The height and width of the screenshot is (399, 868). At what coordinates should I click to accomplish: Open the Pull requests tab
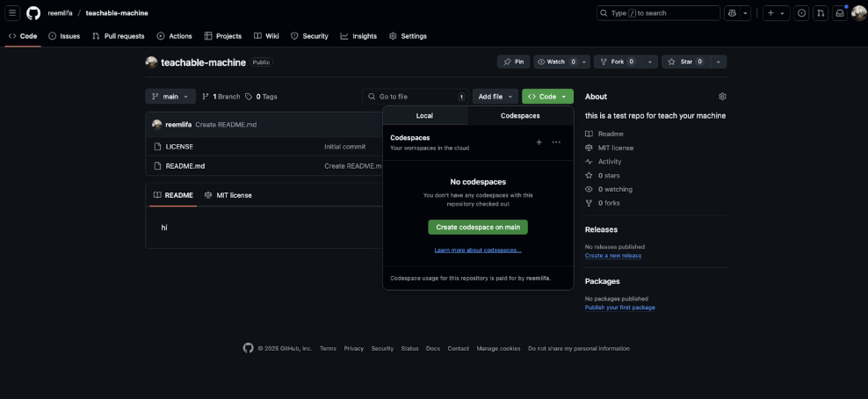pyautogui.click(x=118, y=36)
